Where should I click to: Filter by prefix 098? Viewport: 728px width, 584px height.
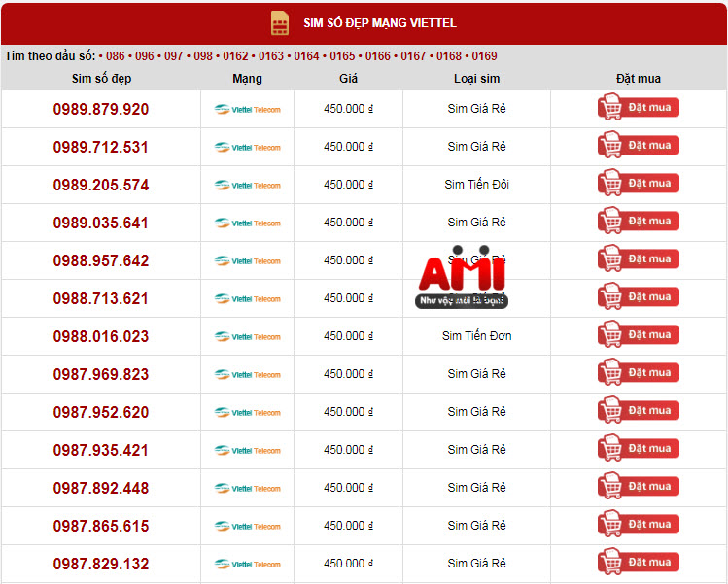[x=203, y=56]
